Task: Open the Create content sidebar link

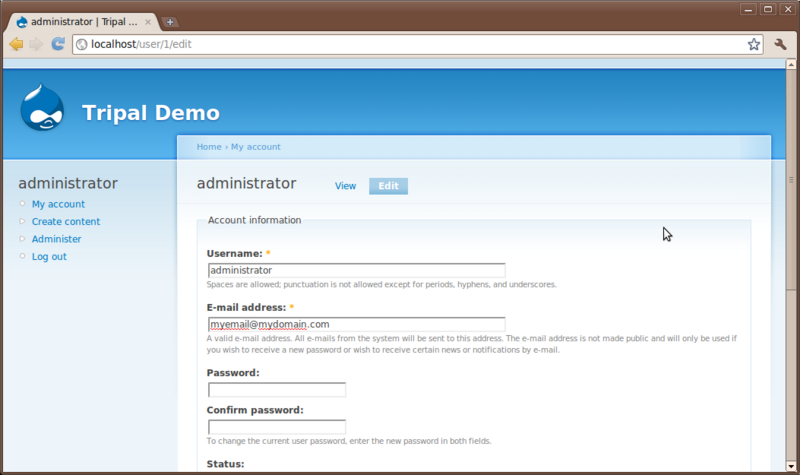Action: [x=66, y=221]
